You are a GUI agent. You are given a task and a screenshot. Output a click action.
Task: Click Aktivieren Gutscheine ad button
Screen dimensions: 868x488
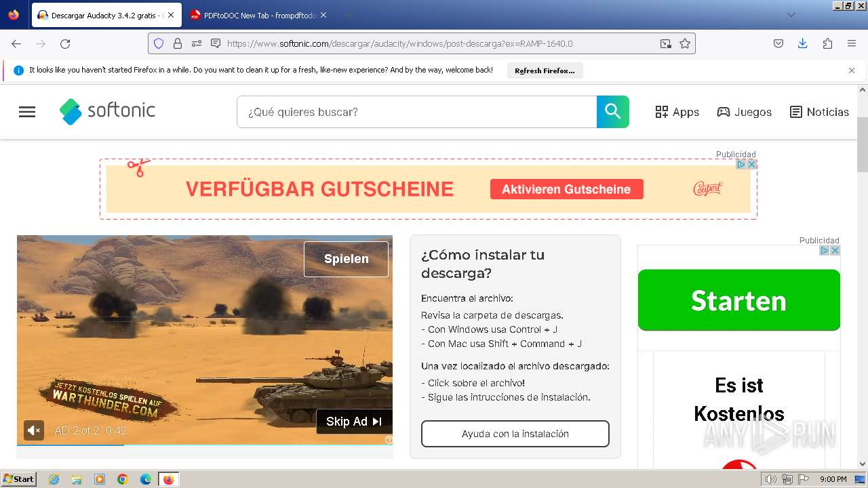566,189
